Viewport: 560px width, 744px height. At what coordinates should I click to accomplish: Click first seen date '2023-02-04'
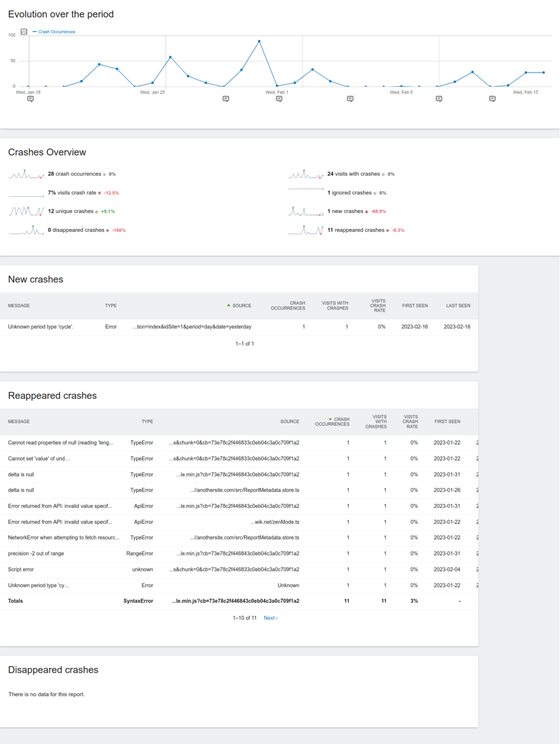447,570
